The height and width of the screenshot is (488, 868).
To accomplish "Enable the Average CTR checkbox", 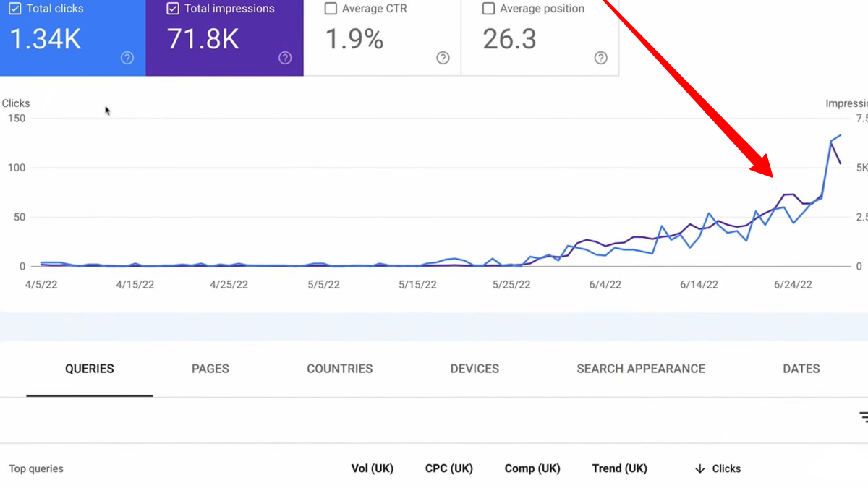I will click(331, 9).
